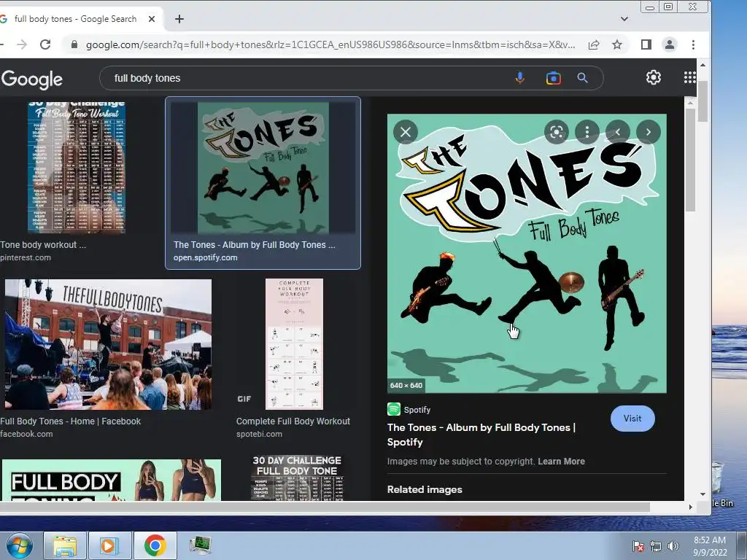Select the 'full body tones - Google Search' tab

click(75, 19)
